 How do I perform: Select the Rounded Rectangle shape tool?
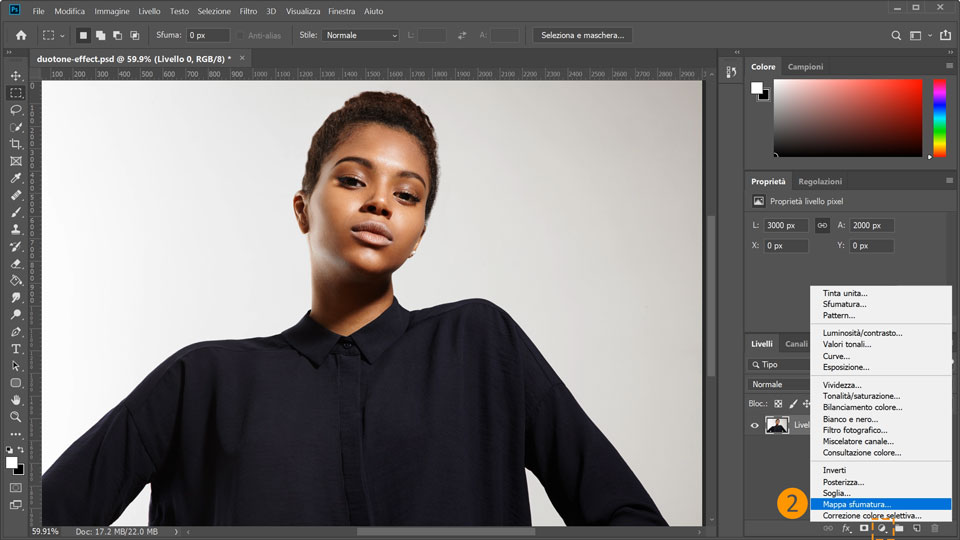(16, 383)
